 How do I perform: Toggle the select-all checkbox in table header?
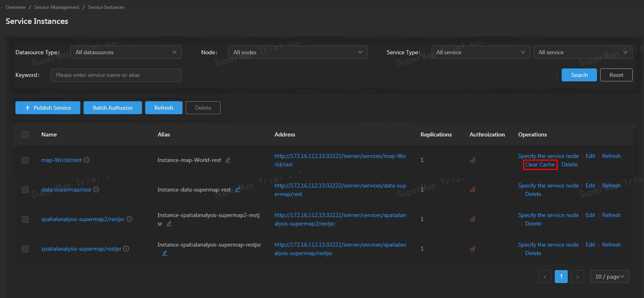point(25,135)
